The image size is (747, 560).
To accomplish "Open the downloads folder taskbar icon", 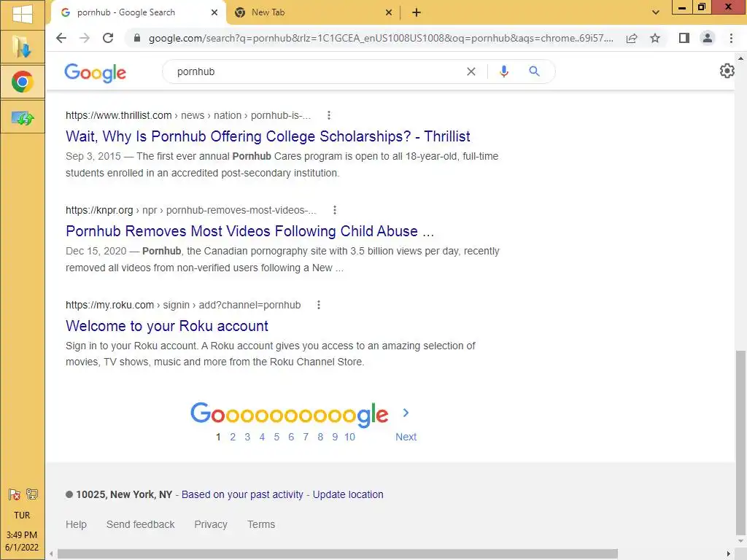I will [23, 47].
